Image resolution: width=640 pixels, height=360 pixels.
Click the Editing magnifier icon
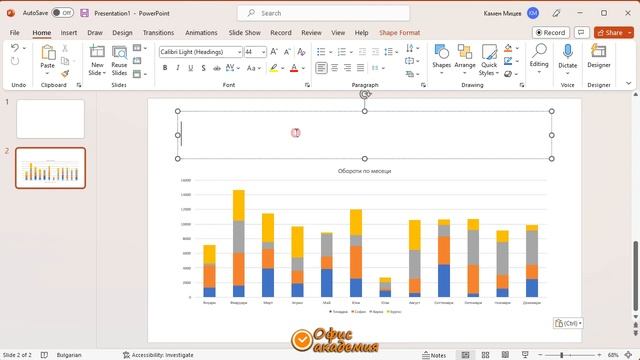pos(539,51)
